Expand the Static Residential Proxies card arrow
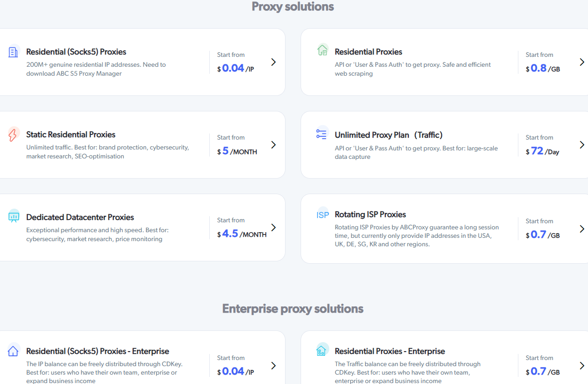This screenshot has width=588, height=384. (x=273, y=145)
